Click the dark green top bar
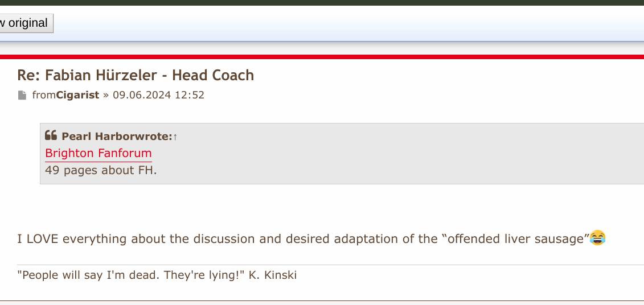Image resolution: width=644 pixels, height=305 pixels. click(322, 3)
